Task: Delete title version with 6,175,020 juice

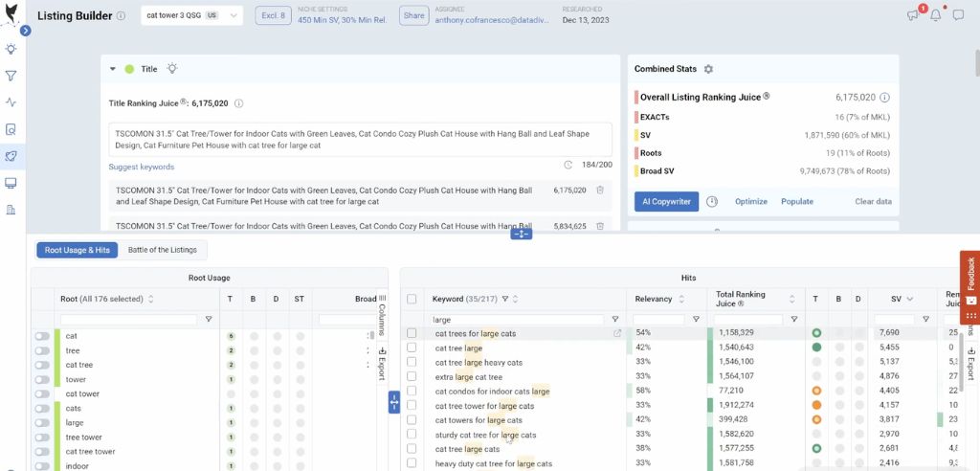Action: coord(600,191)
